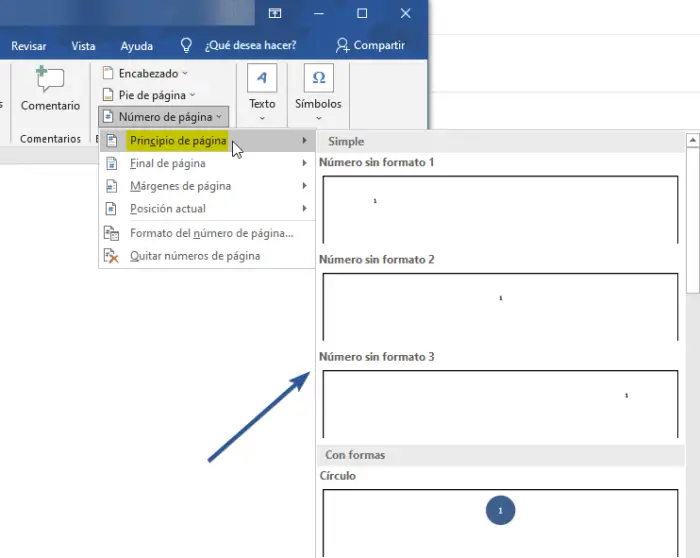Click the Posición actual menu icon
The image size is (700, 558).
point(112,208)
